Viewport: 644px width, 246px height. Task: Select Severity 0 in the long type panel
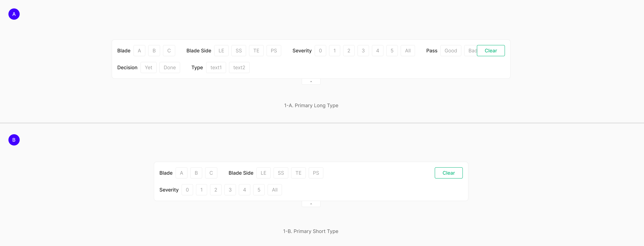pyautogui.click(x=320, y=51)
